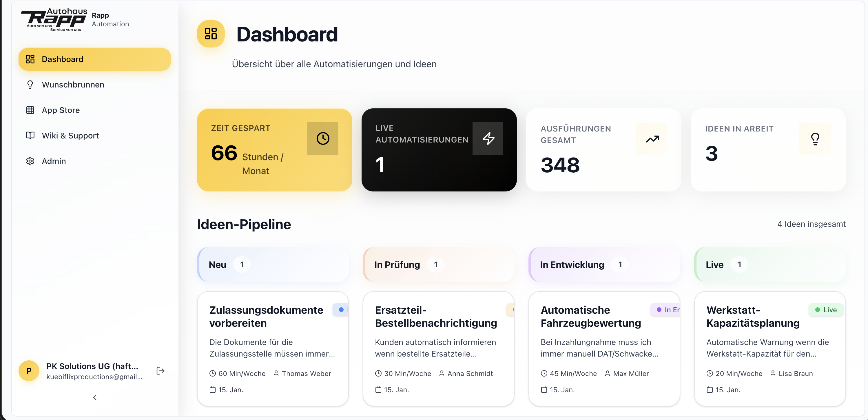Collapse the sidebar using the bottom chevron

click(95, 397)
